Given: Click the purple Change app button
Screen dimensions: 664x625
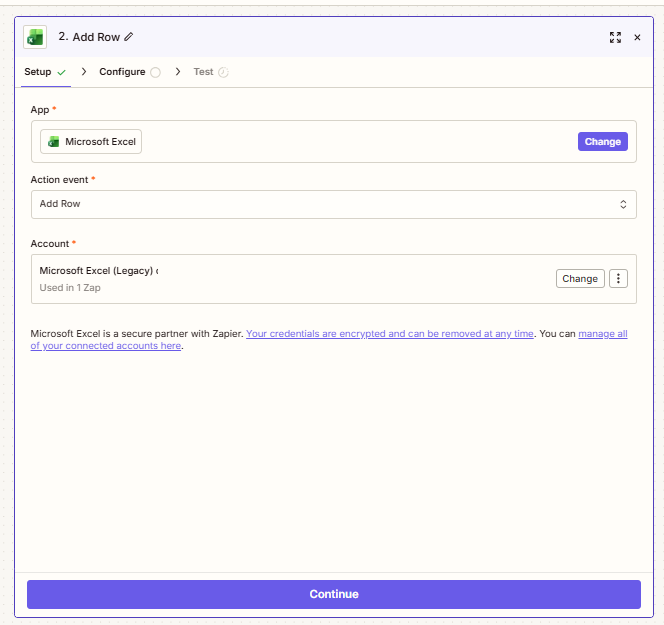Looking at the screenshot, I should 603,141.
